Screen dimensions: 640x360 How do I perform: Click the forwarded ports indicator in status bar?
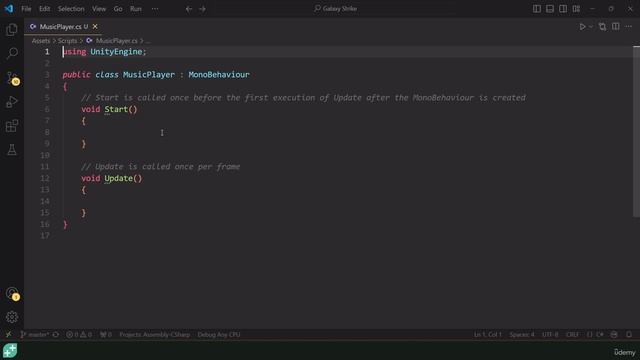pyautogui.click(x=106, y=334)
